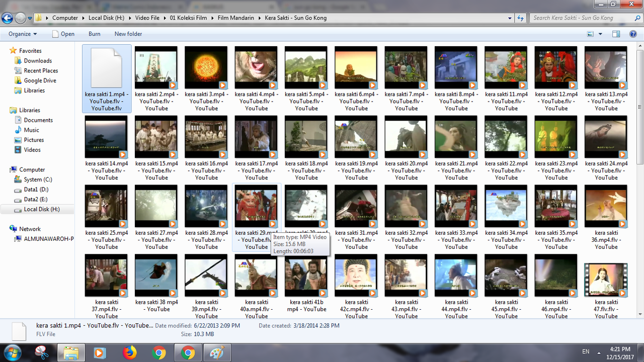Image resolution: width=644 pixels, height=362 pixels.
Task: Open the Documents library
Action: pyautogui.click(x=38, y=120)
